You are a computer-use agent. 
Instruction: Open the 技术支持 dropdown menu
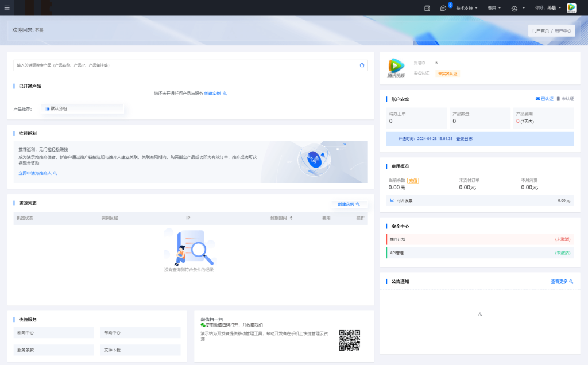pos(465,8)
